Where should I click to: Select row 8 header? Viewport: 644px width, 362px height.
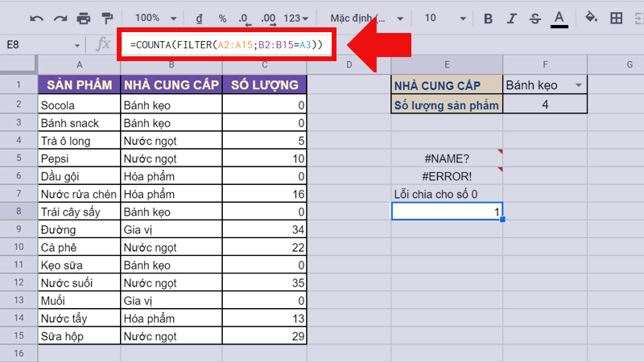pos(19,212)
